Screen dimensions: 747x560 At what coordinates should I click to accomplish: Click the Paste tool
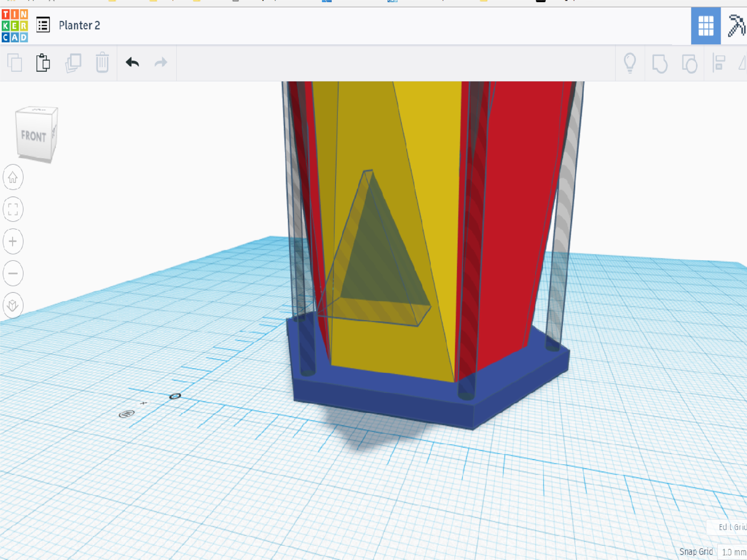click(x=43, y=63)
